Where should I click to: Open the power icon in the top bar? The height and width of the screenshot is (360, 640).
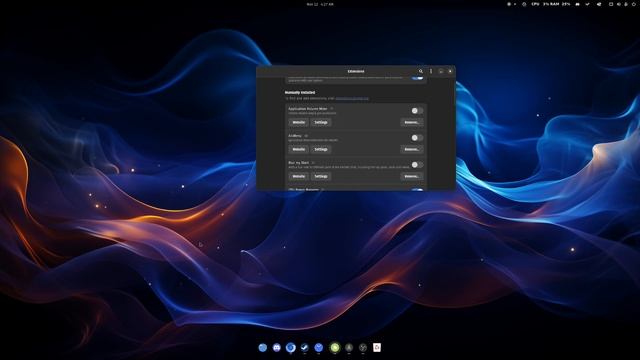tap(633, 4)
